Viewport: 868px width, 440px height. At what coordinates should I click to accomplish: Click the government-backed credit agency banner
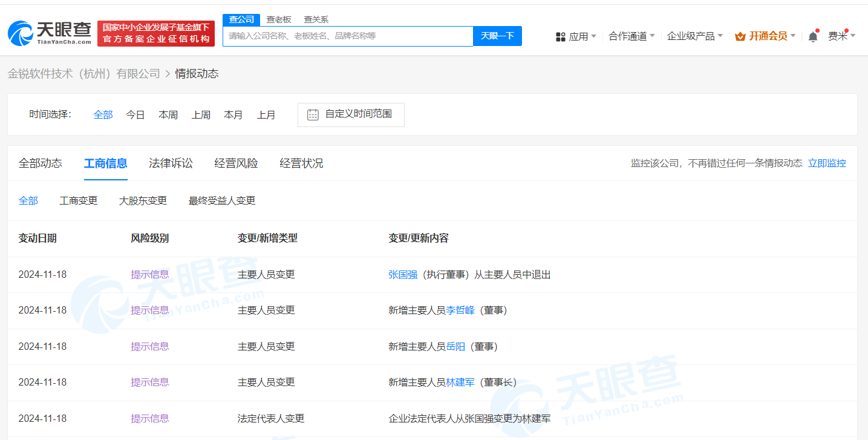pyautogui.click(x=156, y=33)
